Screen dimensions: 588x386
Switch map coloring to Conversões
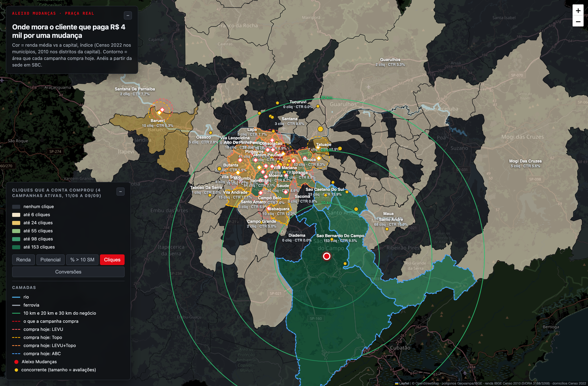(x=68, y=272)
